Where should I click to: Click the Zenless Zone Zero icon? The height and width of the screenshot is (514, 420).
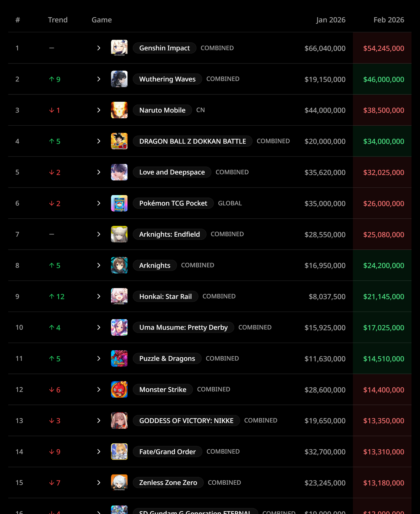(119, 483)
